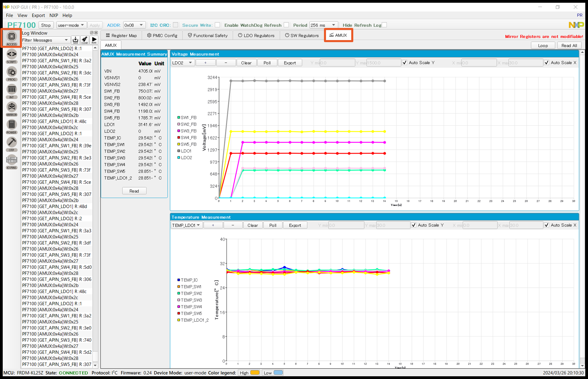Image resolution: width=588 pixels, height=379 pixels.
Task: Open the INT interrupts sidebar icon
Action: [x=11, y=91]
